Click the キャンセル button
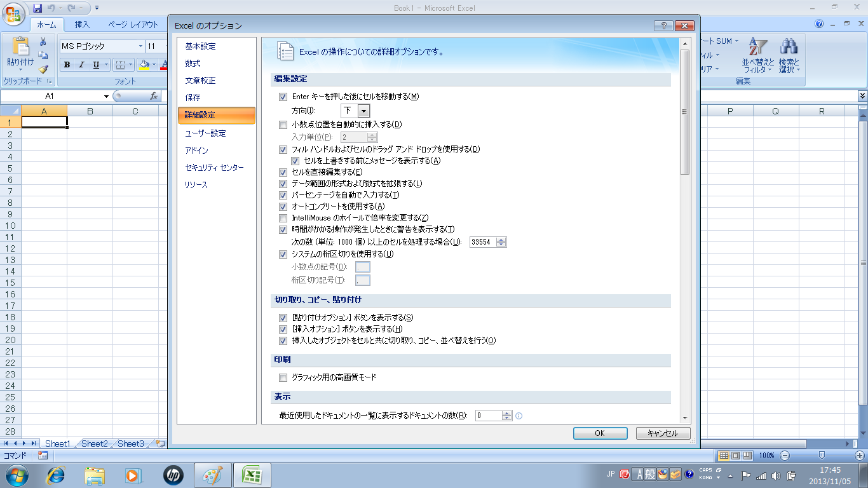868x488 pixels. click(662, 433)
